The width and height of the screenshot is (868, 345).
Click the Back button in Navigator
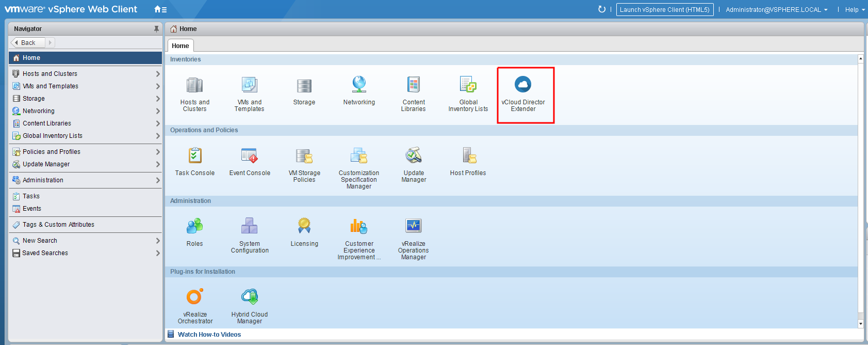coord(28,42)
